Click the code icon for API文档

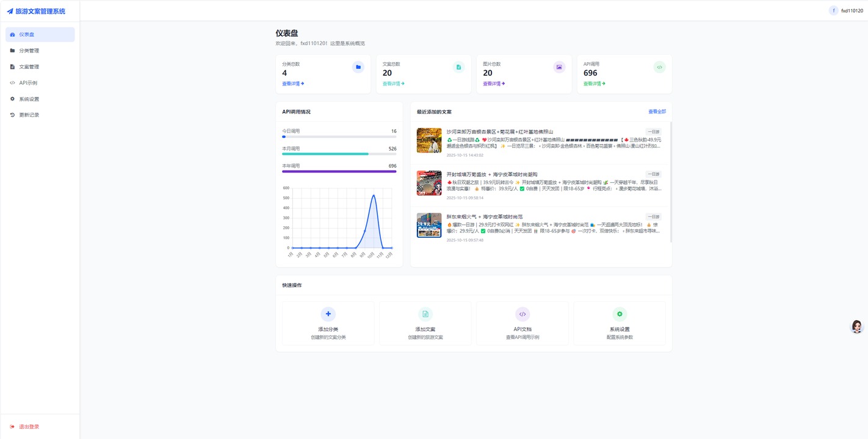[523, 314]
